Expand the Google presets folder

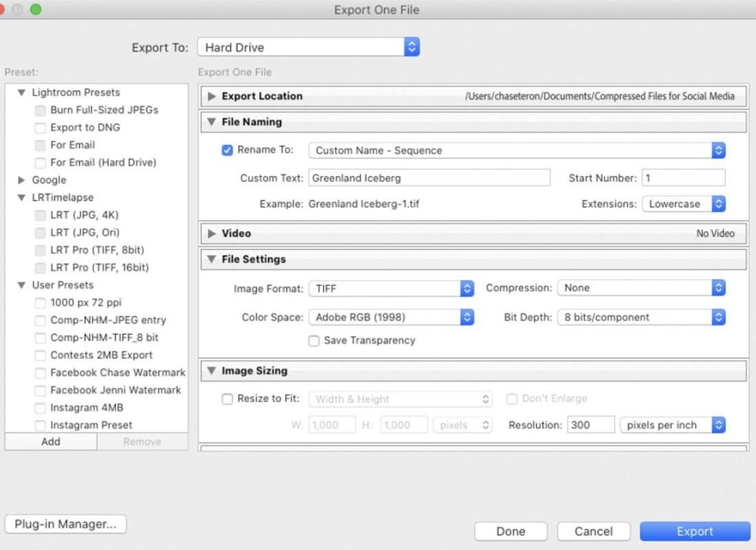point(21,180)
